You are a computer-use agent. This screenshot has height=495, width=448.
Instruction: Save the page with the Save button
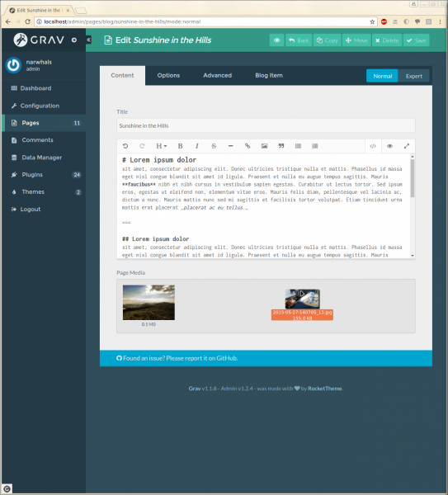416,40
